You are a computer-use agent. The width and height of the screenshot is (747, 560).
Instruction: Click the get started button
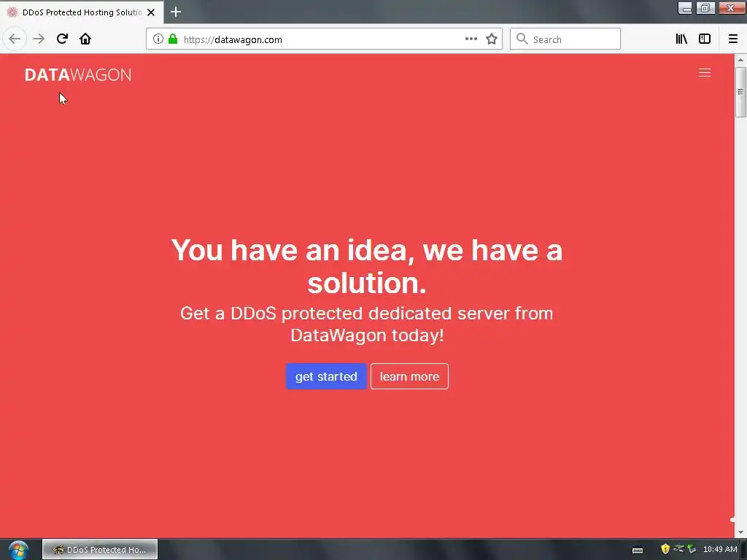[x=326, y=376]
